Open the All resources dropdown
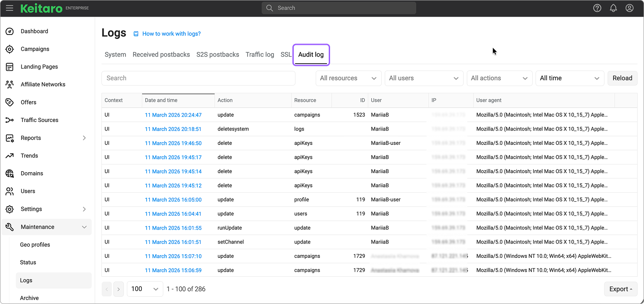 [x=348, y=78]
